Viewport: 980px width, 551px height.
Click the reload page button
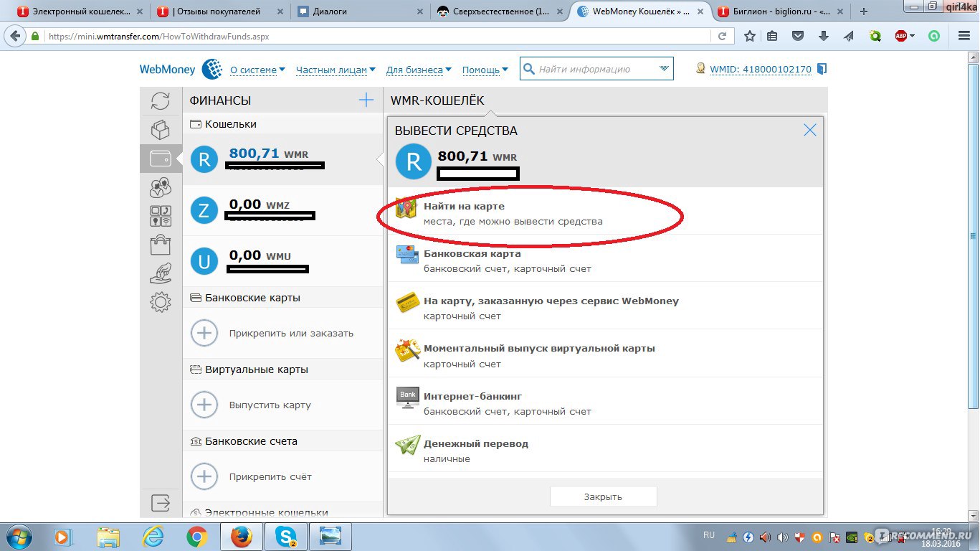(x=722, y=36)
